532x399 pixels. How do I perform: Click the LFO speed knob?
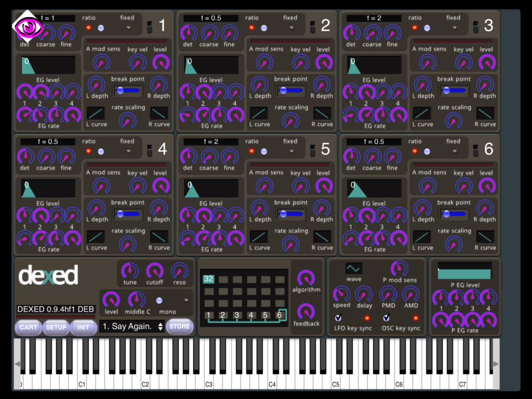[x=341, y=294]
